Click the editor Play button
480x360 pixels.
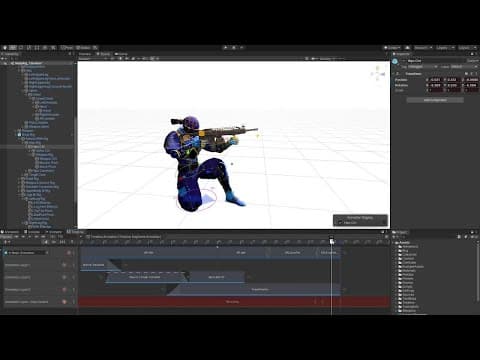(x=226, y=48)
